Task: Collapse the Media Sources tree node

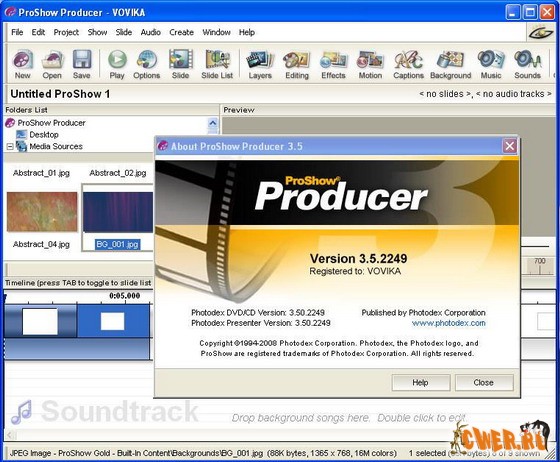Action: 10,146
